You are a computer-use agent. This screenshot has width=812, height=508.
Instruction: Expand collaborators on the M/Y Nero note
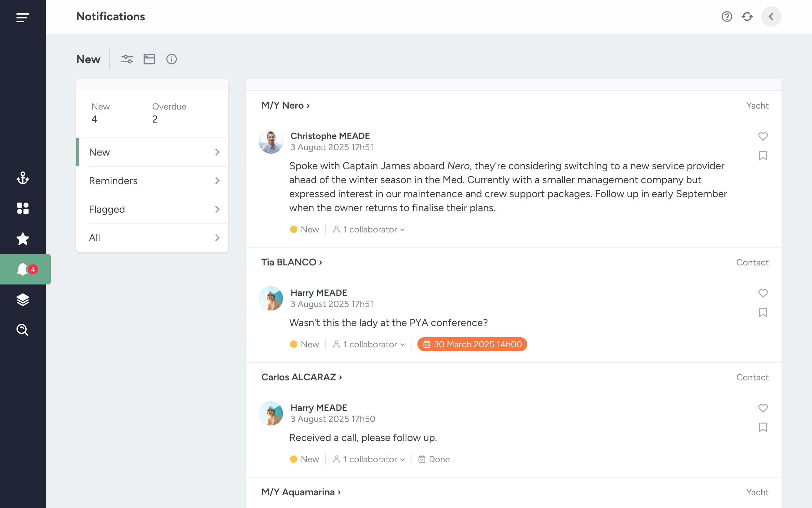point(369,230)
